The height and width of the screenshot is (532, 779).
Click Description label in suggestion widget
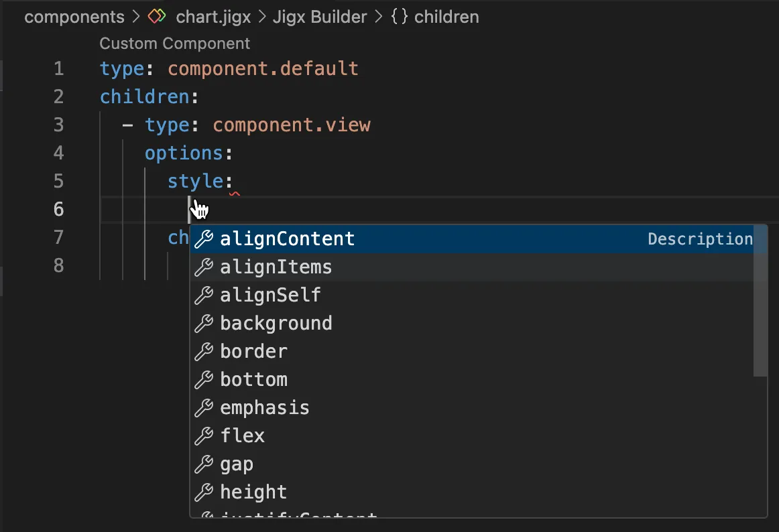coord(700,239)
